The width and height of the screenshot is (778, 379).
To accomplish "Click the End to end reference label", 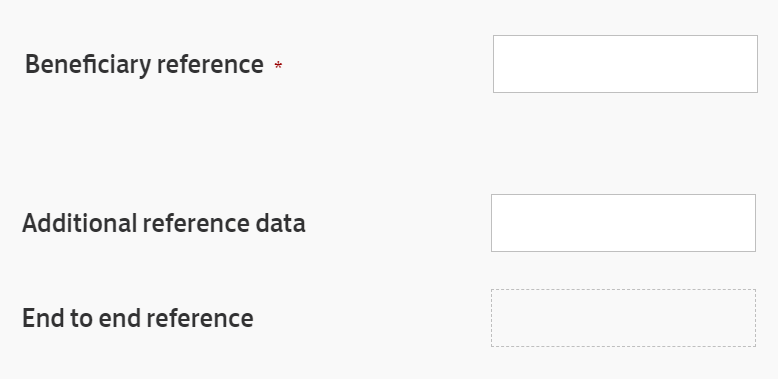I will (138, 318).
